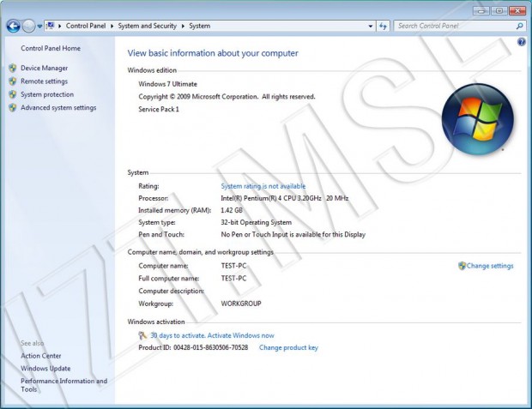Click the Windows logo orb image
The image size is (532, 409).
tap(478, 120)
